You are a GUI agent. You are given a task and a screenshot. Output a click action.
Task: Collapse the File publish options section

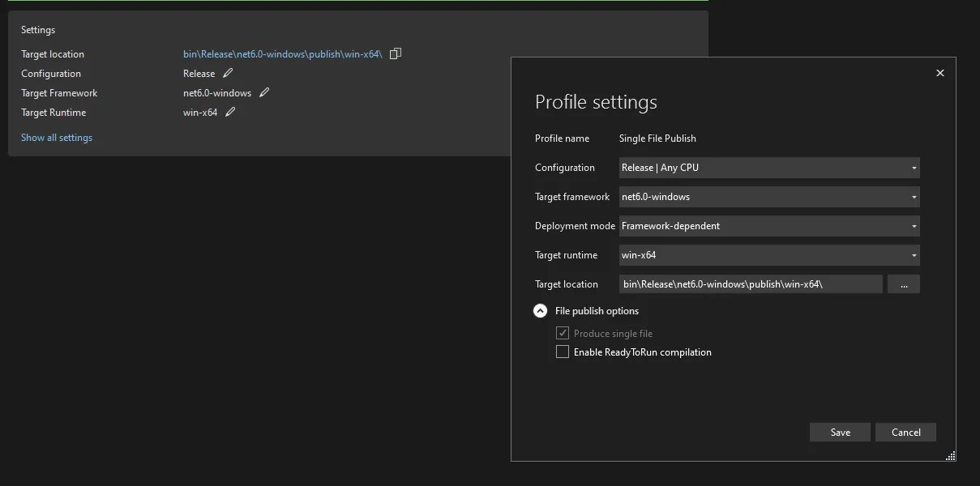click(x=541, y=311)
